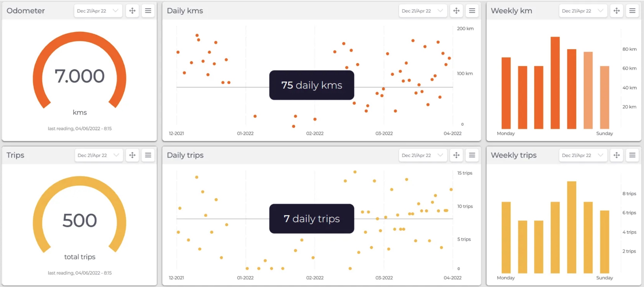Open the Odometer widget options menu
This screenshot has width=644, height=287.
[148, 11]
